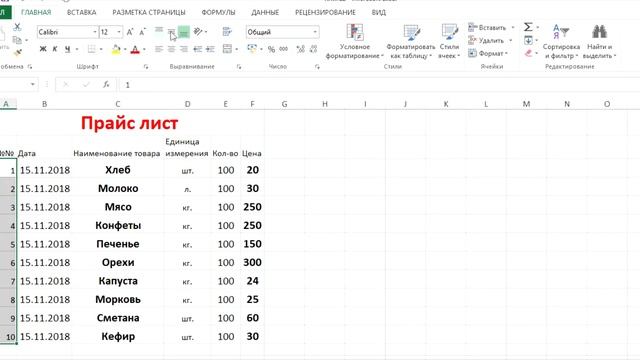Open Формат cells menu
The width and height of the screenshot is (640, 360).
(487, 53)
